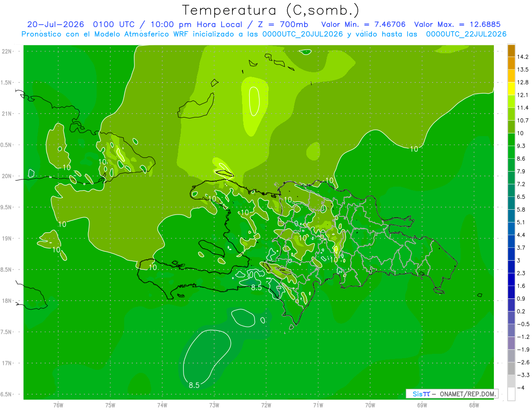532x411 pixels.
Task: Click 'Valor Min. = 7.46706' text
Action: coord(363,24)
